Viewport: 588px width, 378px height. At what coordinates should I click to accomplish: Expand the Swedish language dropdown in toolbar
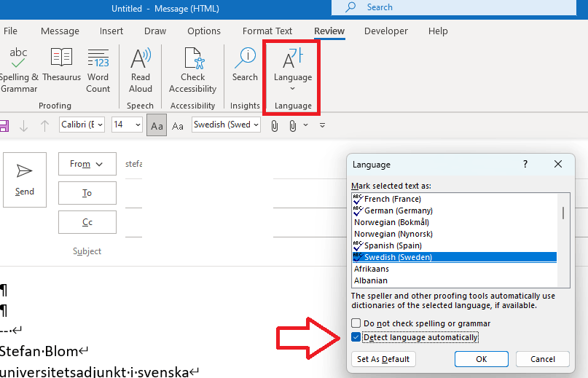(226, 125)
